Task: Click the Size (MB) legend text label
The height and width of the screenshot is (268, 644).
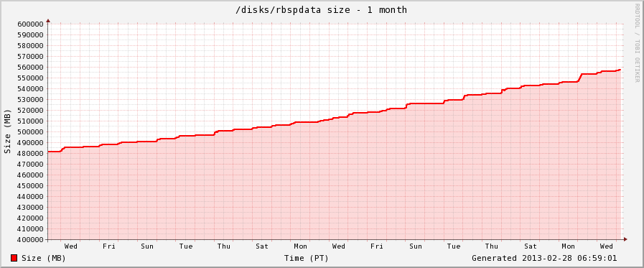Action: point(44,258)
